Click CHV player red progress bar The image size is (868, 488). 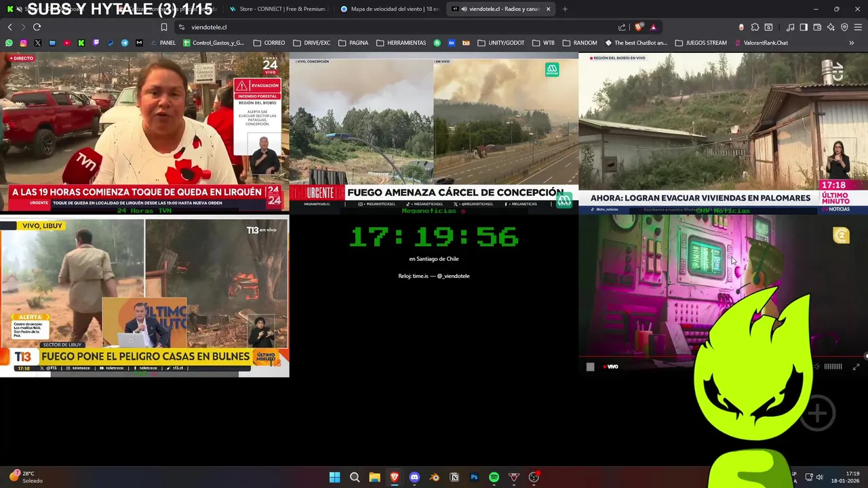[x=723, y=356]
